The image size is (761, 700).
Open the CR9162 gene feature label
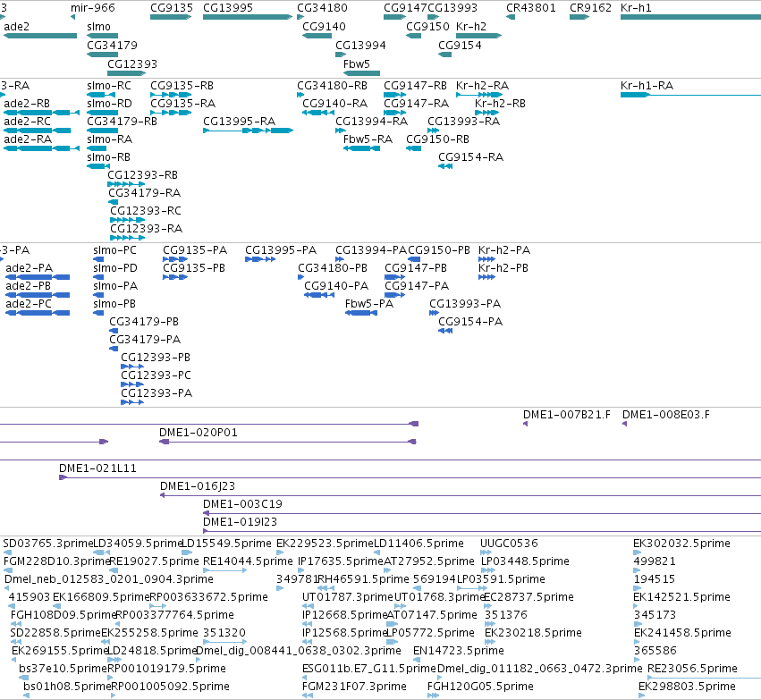click(591, 8)
